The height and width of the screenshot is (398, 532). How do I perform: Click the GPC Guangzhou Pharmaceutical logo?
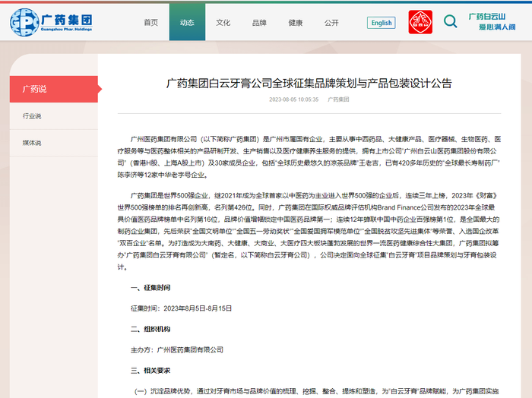(x=51, y=22)
